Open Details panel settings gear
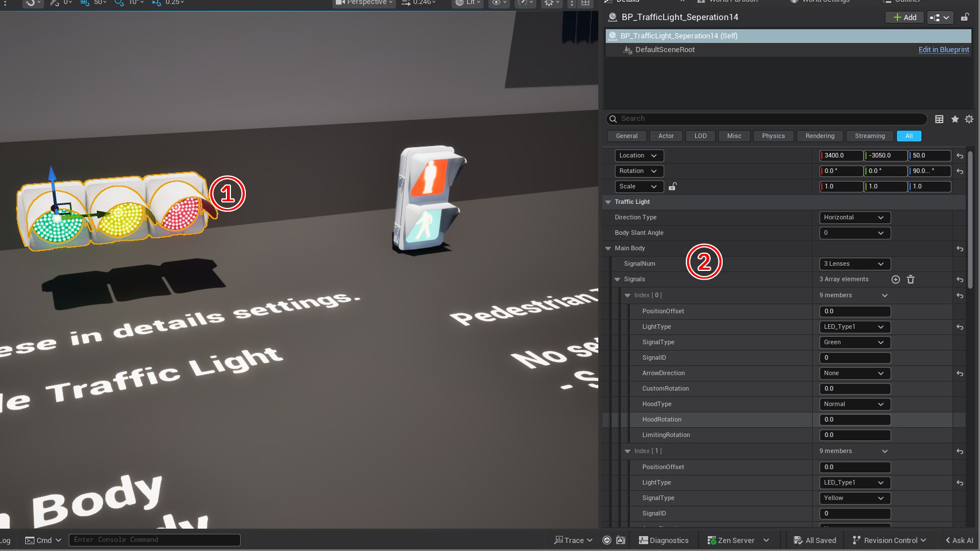The width and height of the screenshot is (980, 551). pos(969,119)
